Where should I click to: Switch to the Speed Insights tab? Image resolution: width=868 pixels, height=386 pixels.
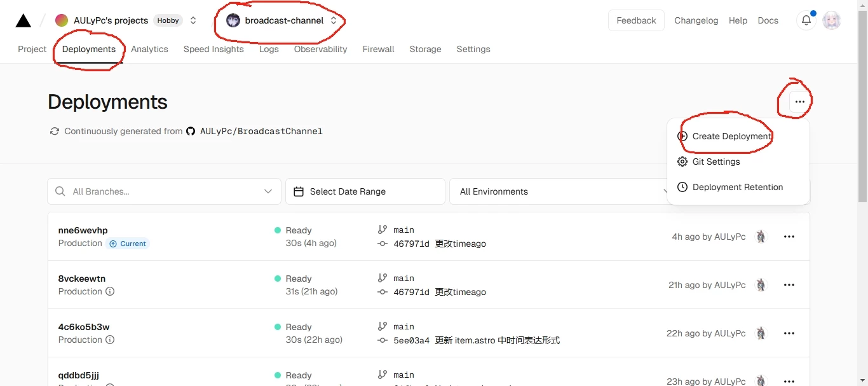(214, 49)
